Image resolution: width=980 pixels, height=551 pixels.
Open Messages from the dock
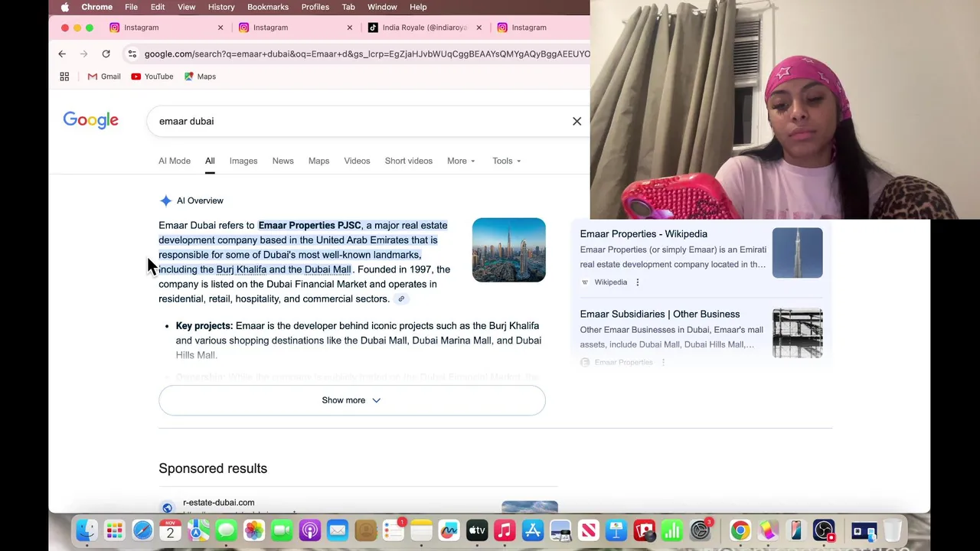(226, 530)
